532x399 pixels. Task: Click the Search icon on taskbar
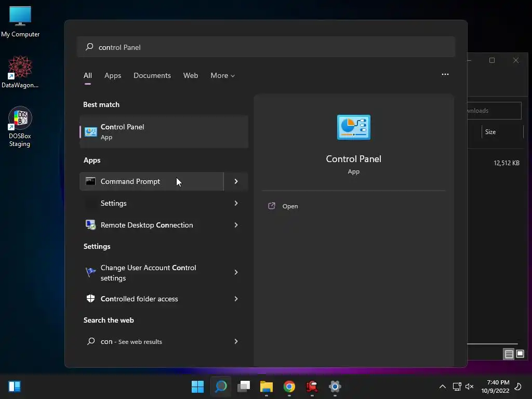tap(220, 387)
